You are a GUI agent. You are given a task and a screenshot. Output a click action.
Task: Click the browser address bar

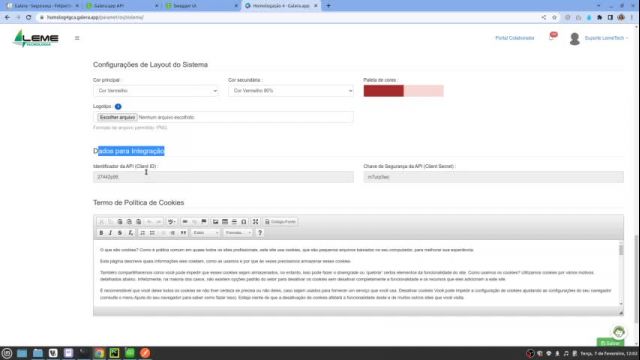click(x=286, y=18)
